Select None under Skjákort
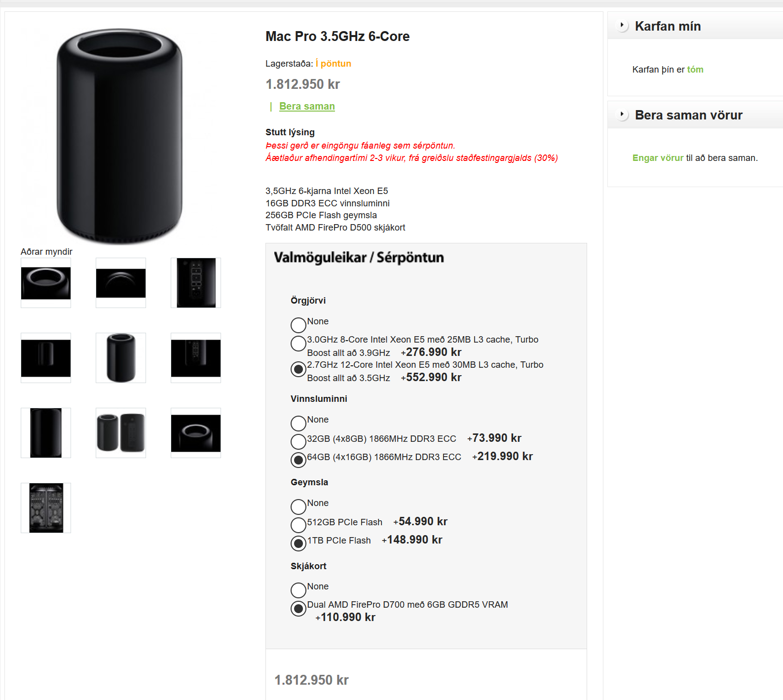Screen dimensions: 783x700 pyautogui.click(x=298, y=590)
